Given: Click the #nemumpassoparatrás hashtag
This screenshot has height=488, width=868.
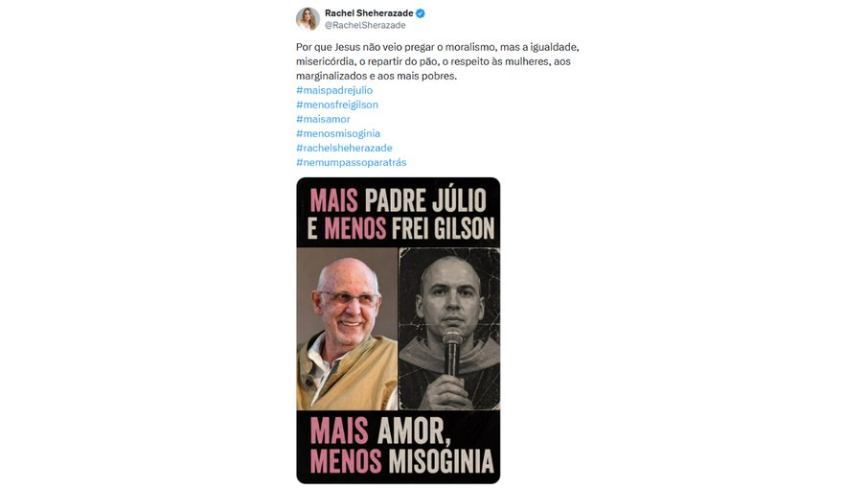Looking at the screenshot, I should [x=352, y=162].
